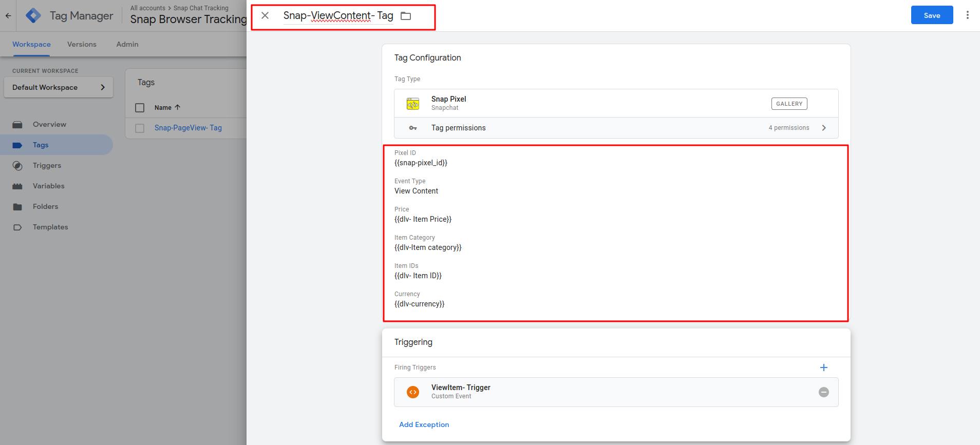Click the Add Exception link
The width and height of the screenshot is (980, 445).
pyautogui.click(x=424, y=424)
